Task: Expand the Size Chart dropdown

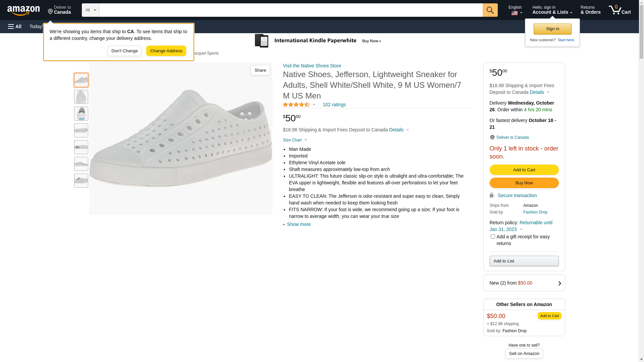Action: pos(295,140)
